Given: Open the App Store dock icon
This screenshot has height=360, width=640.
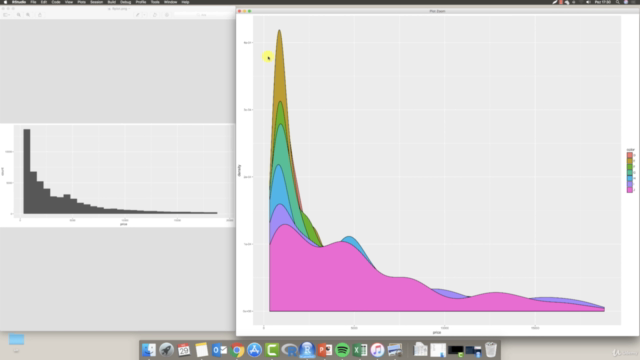Looking at the screenshot, I should point(254,350).
